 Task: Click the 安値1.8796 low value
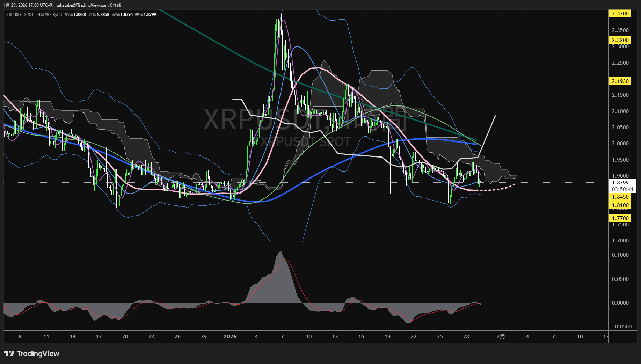click(122, 15)
